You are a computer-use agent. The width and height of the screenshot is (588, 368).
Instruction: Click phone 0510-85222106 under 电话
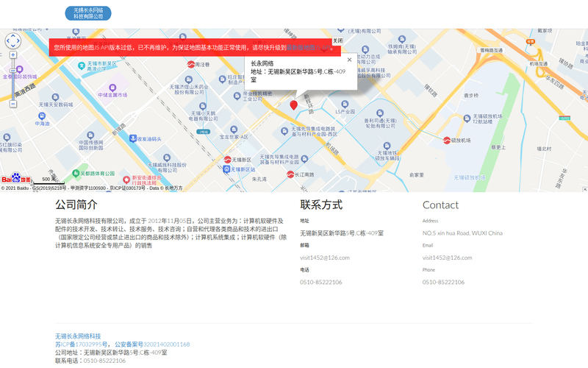321,282
